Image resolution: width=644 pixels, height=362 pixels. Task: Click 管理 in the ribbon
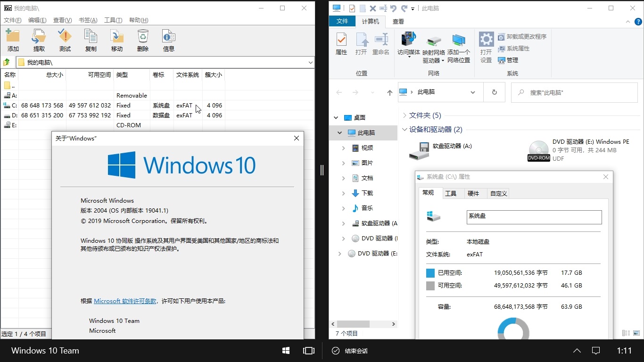click(x=508, y=60)
